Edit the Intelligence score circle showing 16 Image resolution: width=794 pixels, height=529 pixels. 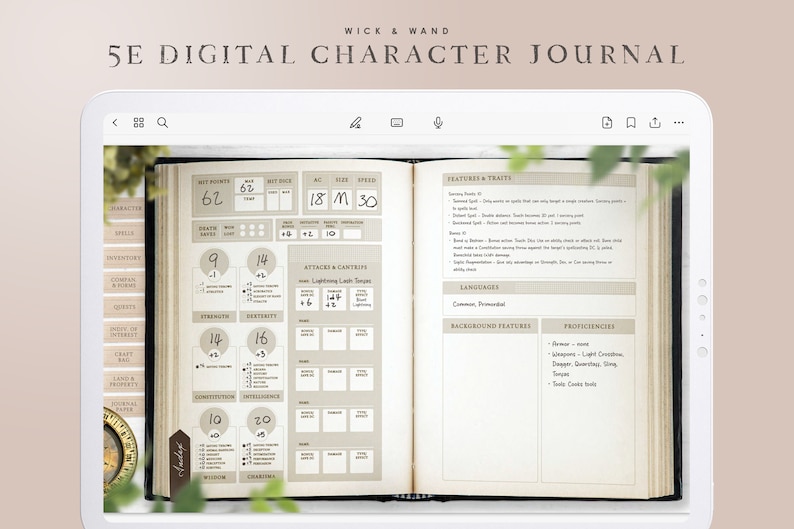pos(261,338)
